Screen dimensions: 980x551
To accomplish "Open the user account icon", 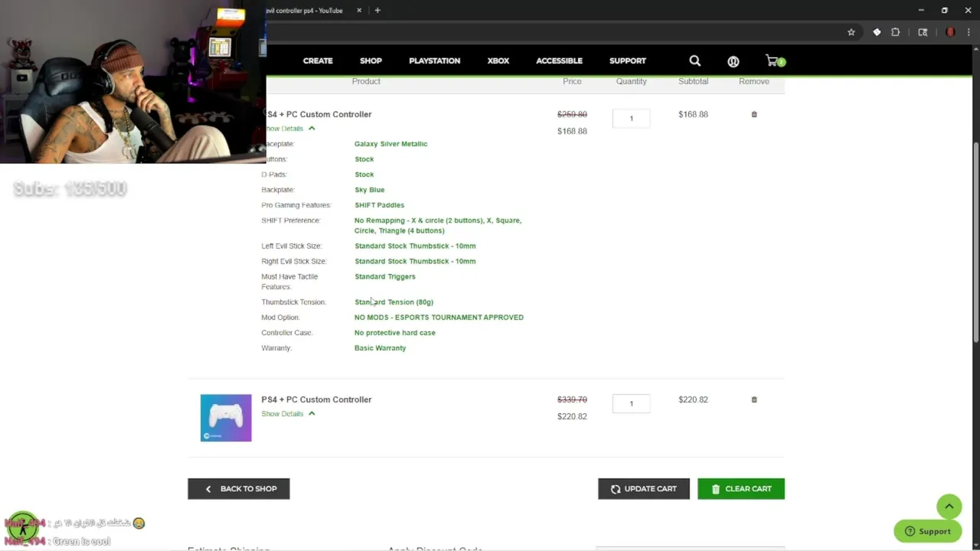I will point(733,61).
